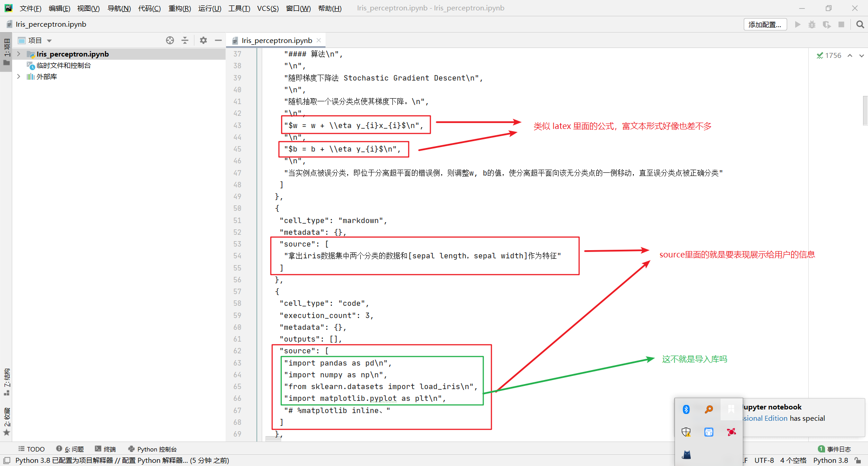Click the orange magnifier tray icon

click(x=709, y=409)
